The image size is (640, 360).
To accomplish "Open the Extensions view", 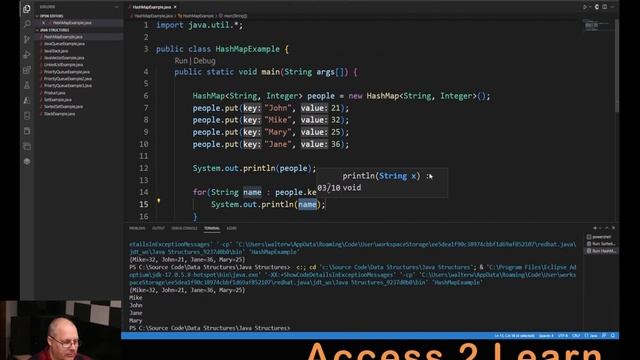I will 27,70.
